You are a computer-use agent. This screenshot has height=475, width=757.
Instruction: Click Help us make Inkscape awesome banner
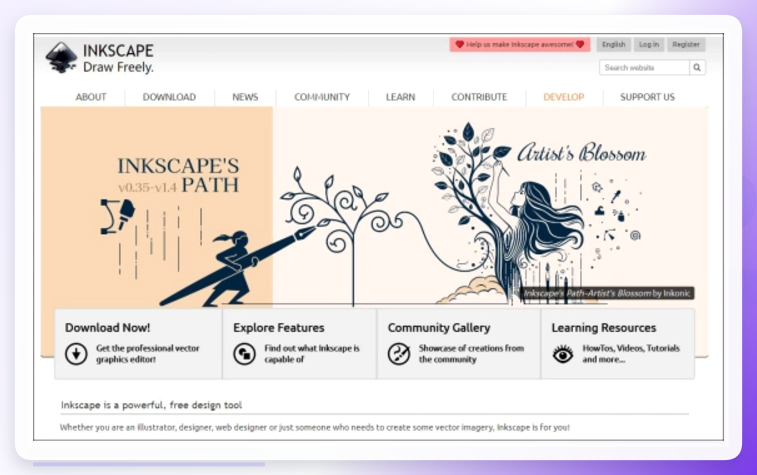(520, 44)
